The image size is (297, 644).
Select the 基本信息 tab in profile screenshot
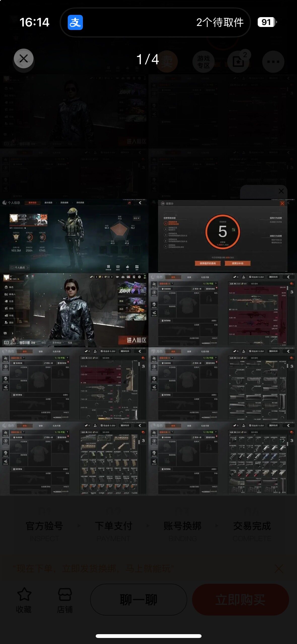tap(32, 203)
